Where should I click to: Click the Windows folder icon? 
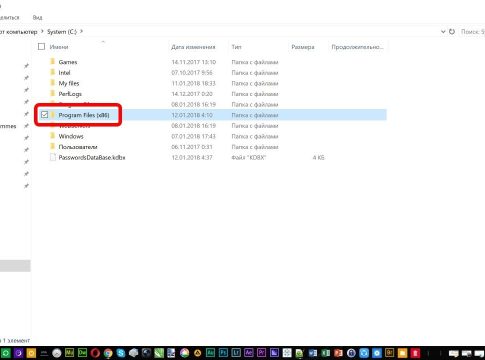pyautogui.click(x=52, y=136)
